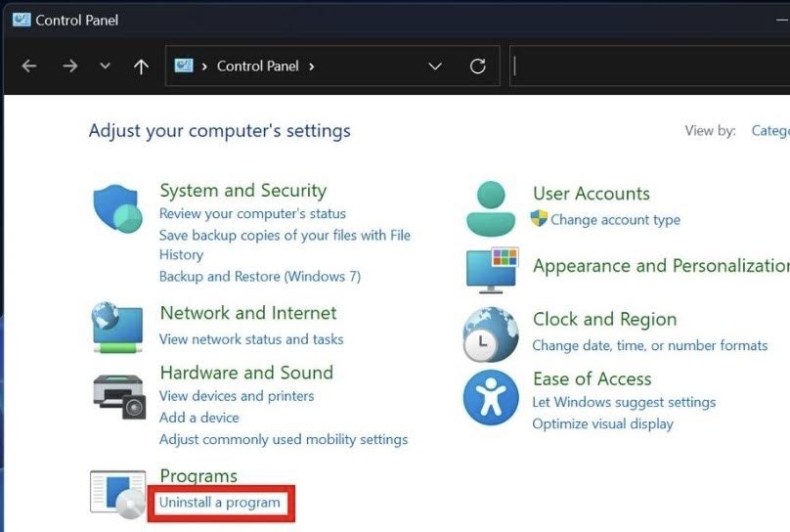Click into the search Control Panel box
This screenshot has height=532, width=790.
pyautogui.click(x=649, y=66)
